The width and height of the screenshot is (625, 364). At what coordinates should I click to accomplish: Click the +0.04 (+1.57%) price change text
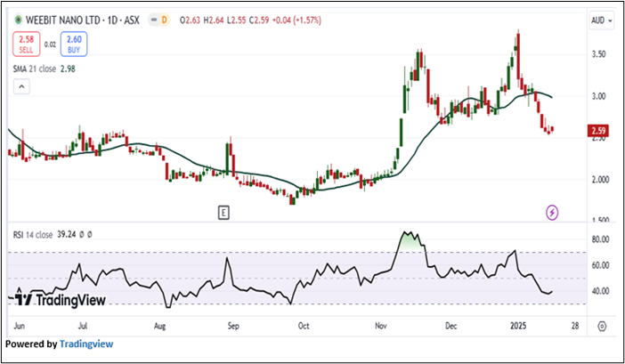[x=297, y=20]
